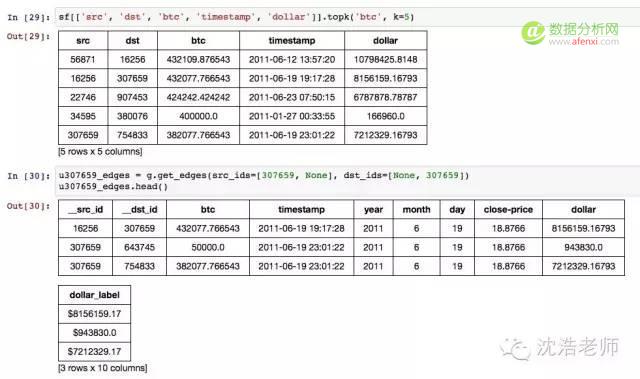This screenshot has width=640, height=379.
Task: Select the __dst_id value 643745
Action: 139,248
